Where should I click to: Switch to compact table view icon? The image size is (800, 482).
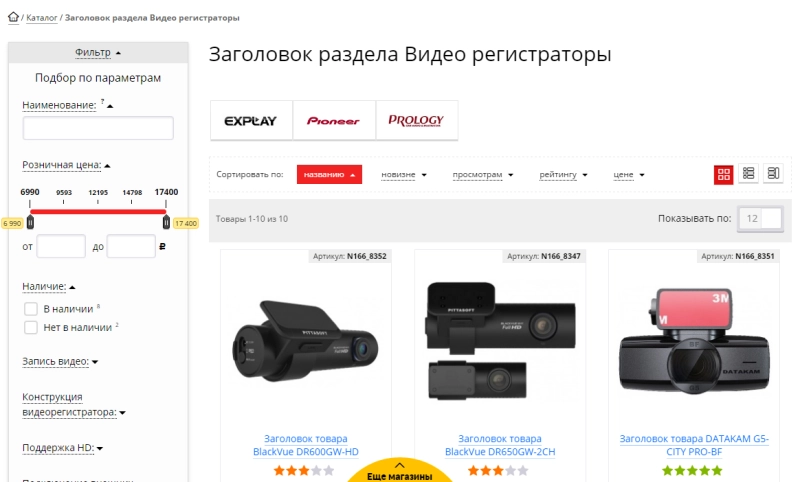coord(773,173)
